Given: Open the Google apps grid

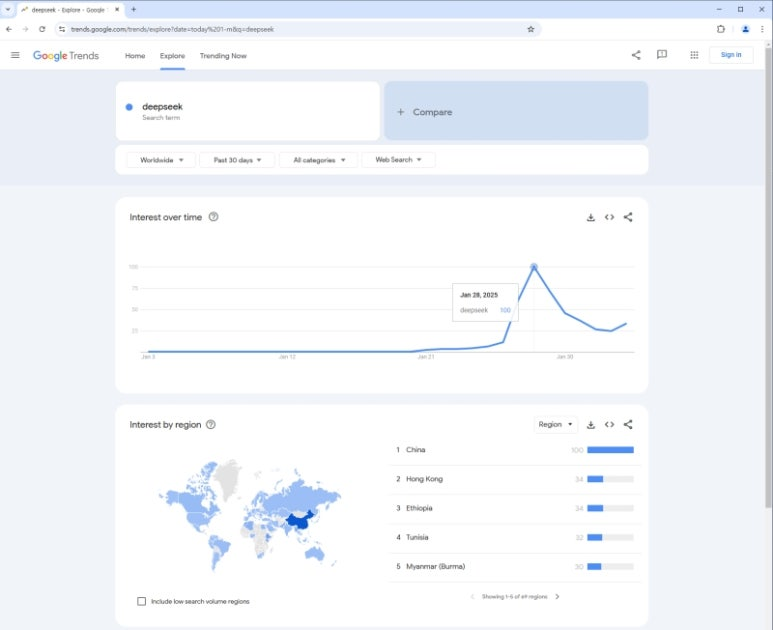Looking at the screenshot, I should coord(694,55).
